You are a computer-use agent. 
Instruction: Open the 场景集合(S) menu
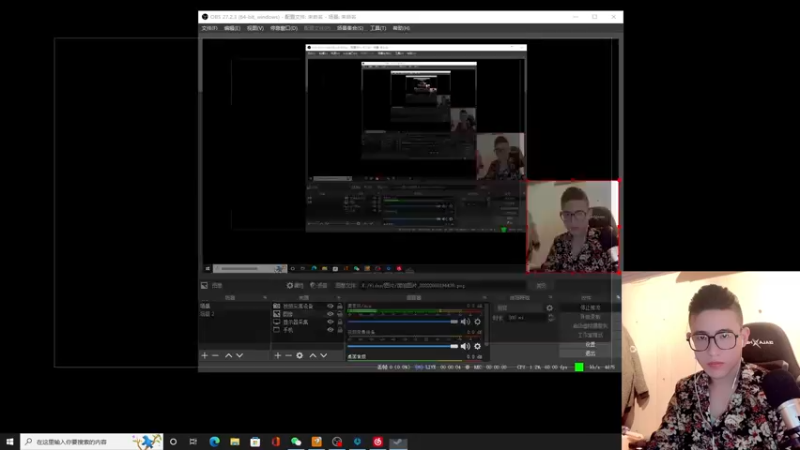(350, 28)
